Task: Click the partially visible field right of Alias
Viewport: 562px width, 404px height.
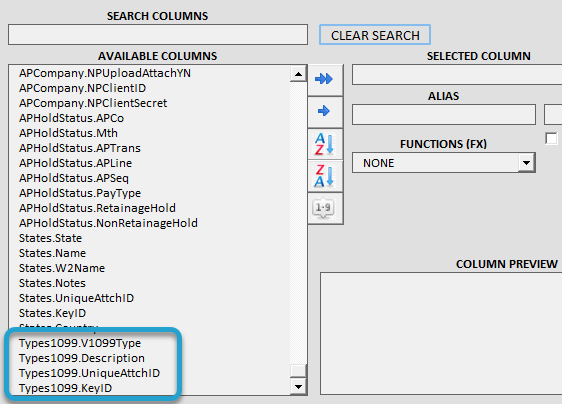Action: 553,115
